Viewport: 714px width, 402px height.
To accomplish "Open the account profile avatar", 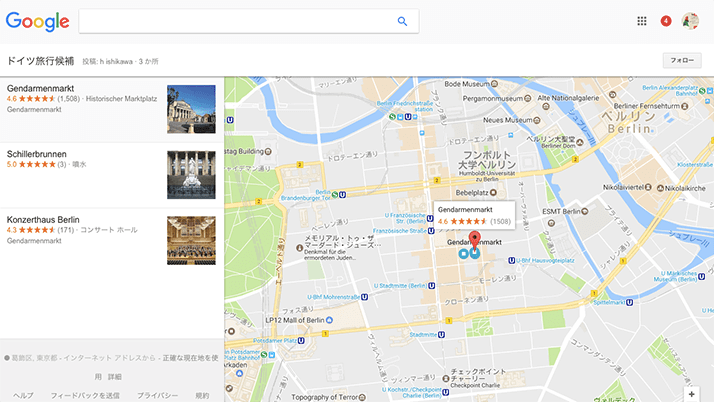I will pyautogui.click(x=690, y=21).
